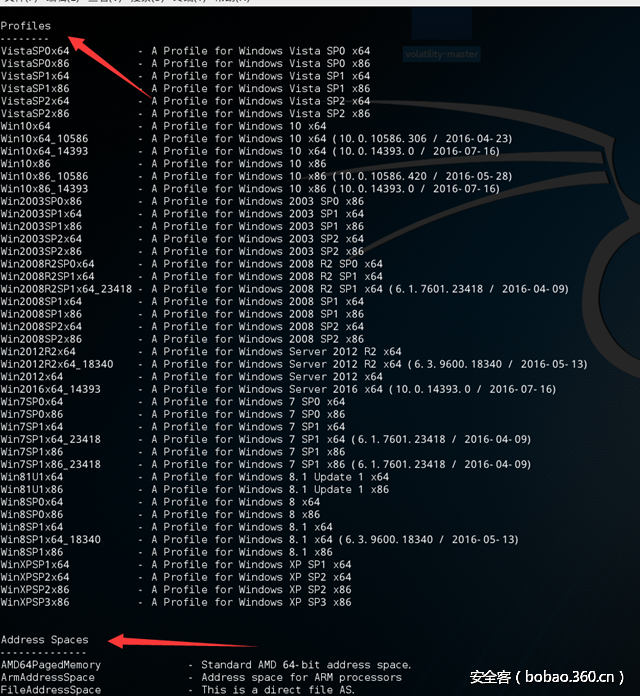Screen dimensions: 640x696
Task: Select the "Win8SP0x64" profile name
Action: click(x=32, y=502)
